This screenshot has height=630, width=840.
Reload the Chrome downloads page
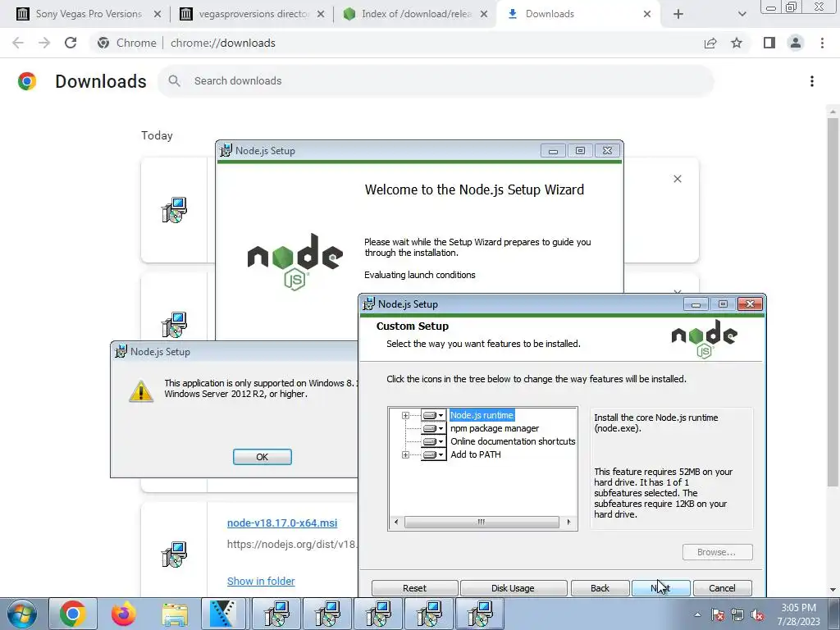click(x=71, y=43)
